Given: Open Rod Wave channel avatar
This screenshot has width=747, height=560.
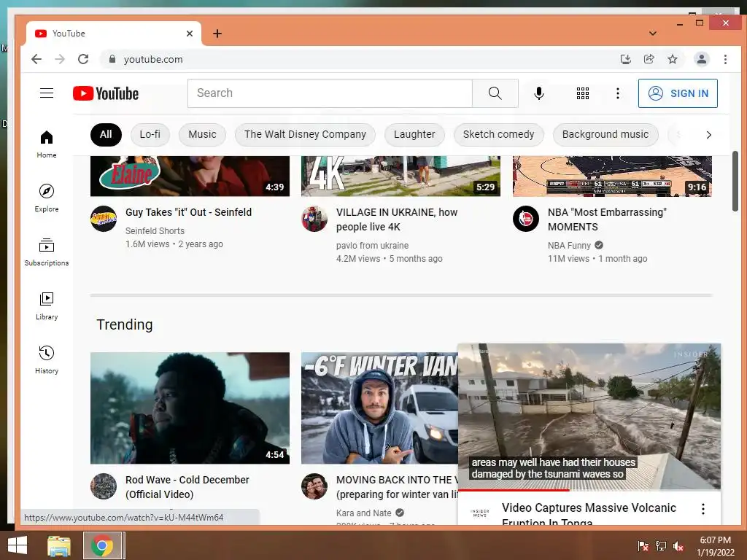Looking at the screenshot, I should pos(104,486).
